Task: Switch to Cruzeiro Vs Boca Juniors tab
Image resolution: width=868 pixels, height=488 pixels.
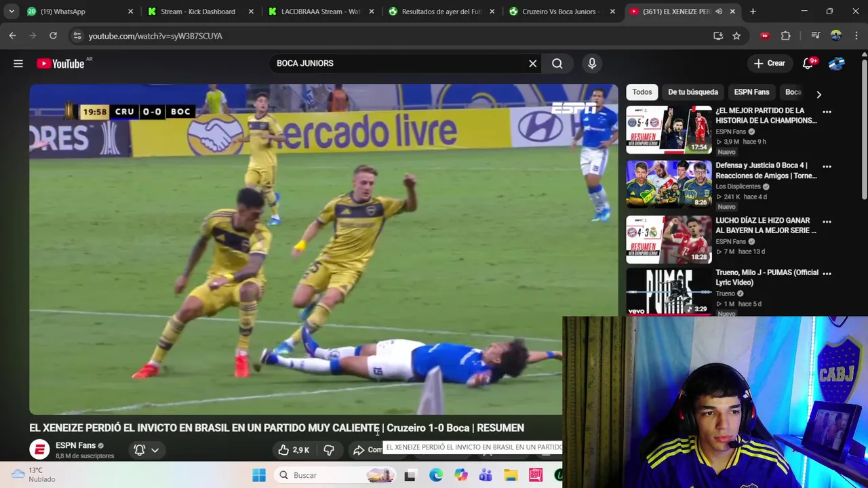Action: pyautogui.click(x=561, y=12)
